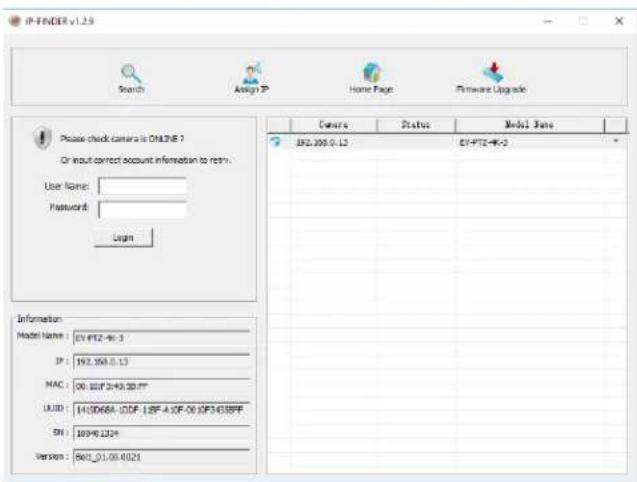
Task: Click the Model Name information field
Action: 162,338
